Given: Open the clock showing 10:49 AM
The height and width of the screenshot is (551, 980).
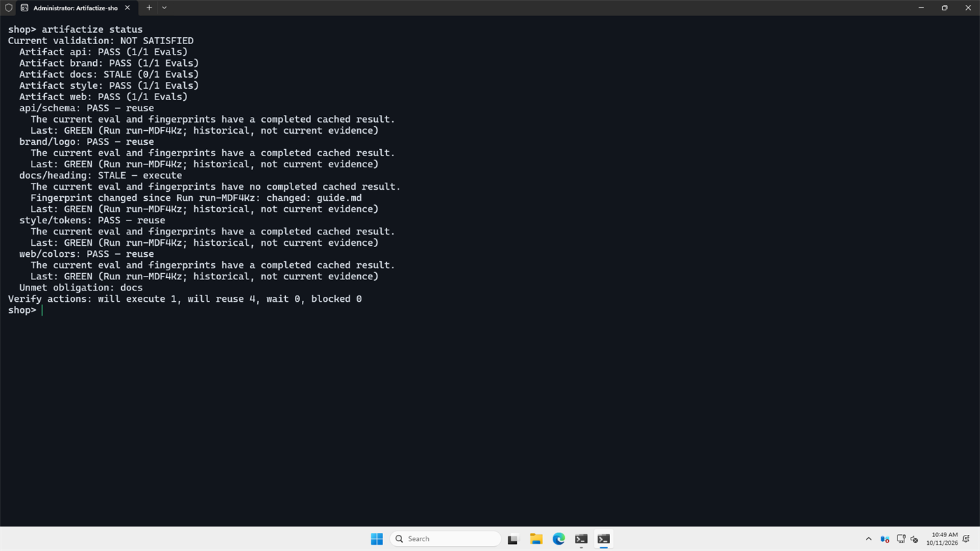Looking at the screenshot, I should coord(941,539).
